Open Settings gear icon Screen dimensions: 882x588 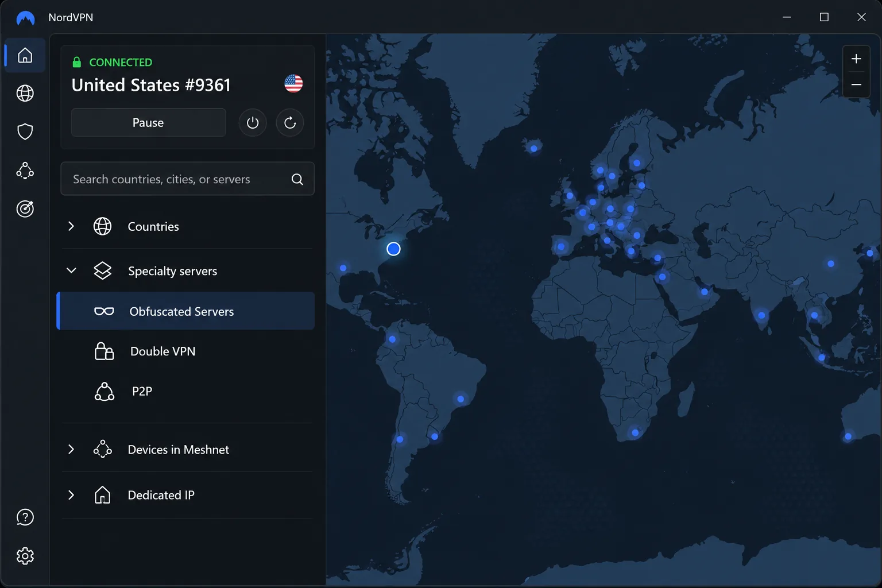click(x=25, y=556)
